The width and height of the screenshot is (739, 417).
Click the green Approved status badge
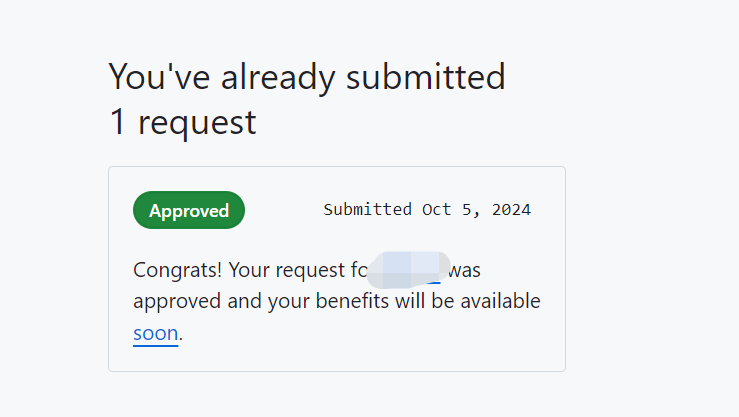[189, 210]
